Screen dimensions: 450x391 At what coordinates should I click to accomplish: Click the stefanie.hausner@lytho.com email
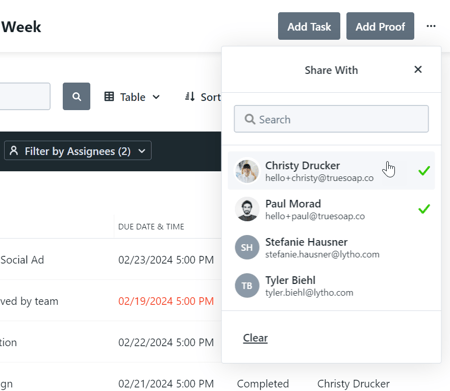pyautogui.click(x=322, y=255)
